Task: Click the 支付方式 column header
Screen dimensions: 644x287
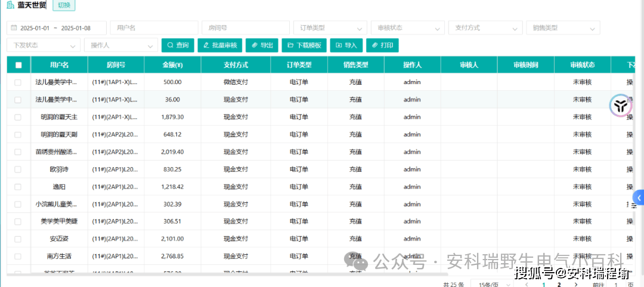Action: coord(236,65)
